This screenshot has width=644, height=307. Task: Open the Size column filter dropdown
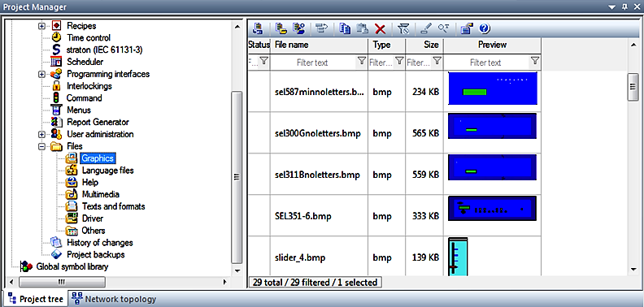click(x=437, y=61)
